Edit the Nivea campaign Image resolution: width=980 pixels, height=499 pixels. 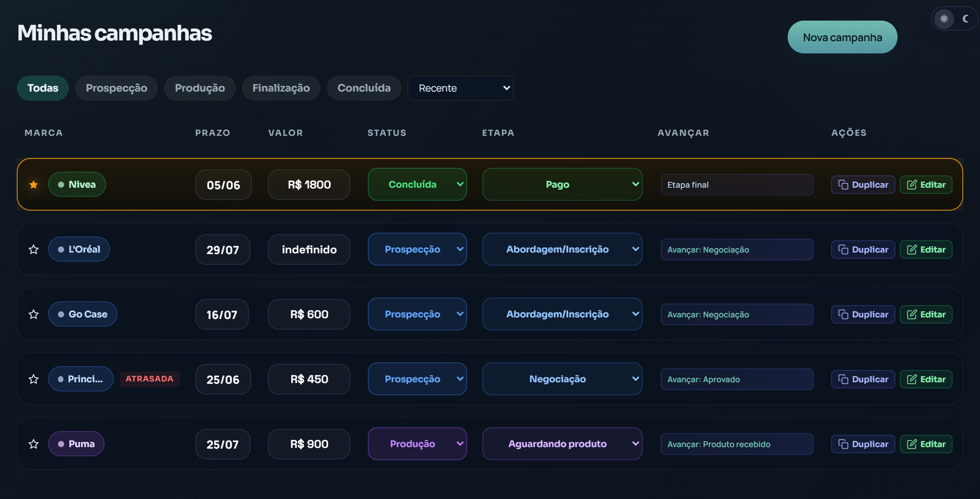point(926,185)
